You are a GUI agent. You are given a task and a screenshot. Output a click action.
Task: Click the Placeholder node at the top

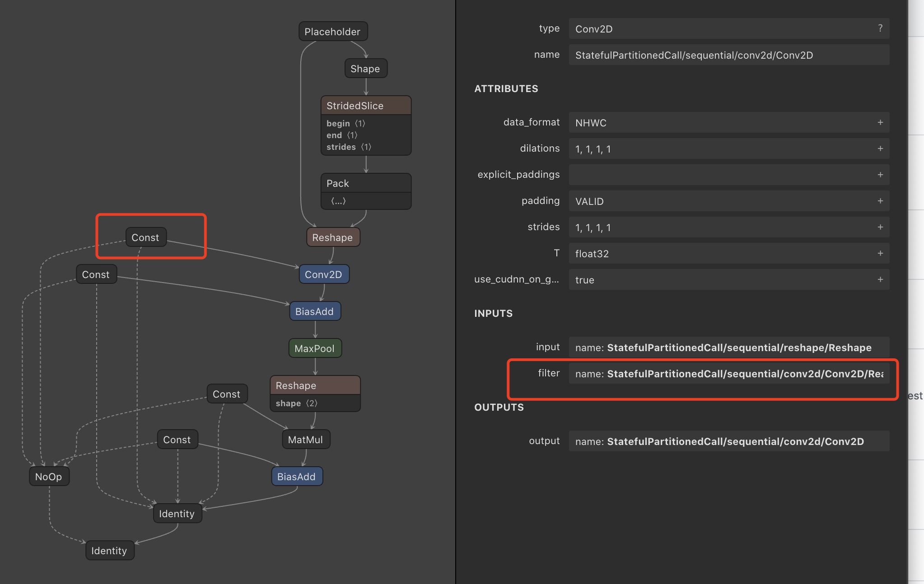coord(333,31)
